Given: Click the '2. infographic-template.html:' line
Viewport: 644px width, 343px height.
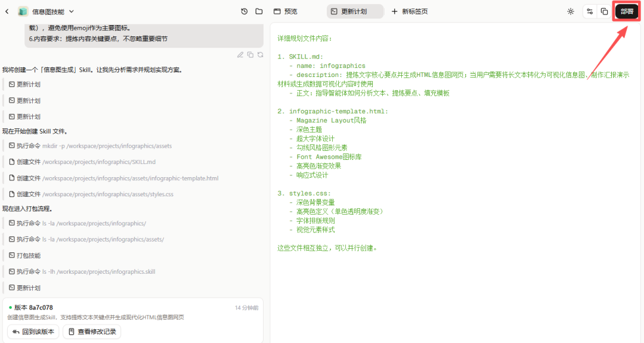Looking at the screenshot, I should click(333, 112).
